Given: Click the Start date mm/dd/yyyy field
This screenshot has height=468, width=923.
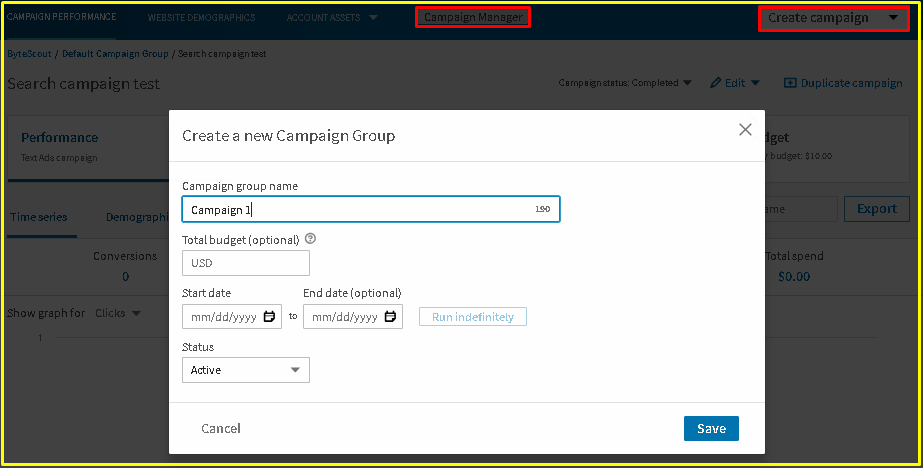Looking at the screenshot, I should point(232,317).
